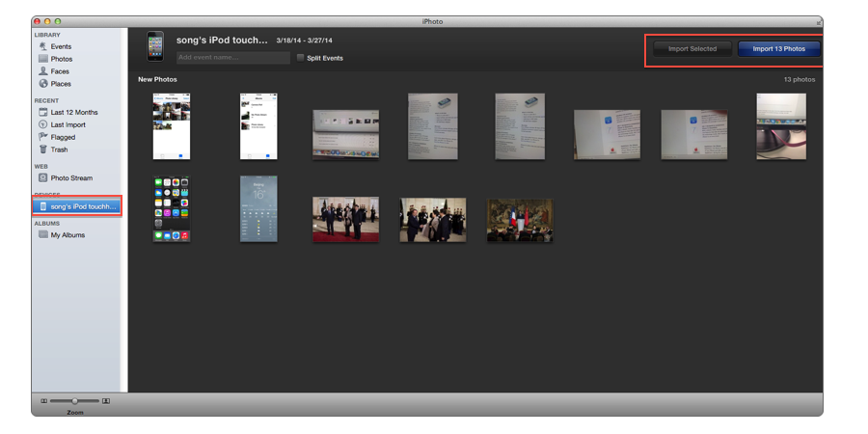Select the song's iPod touch device label
The width and height of the screenshot is (868, 434).
tap(84, 206)
